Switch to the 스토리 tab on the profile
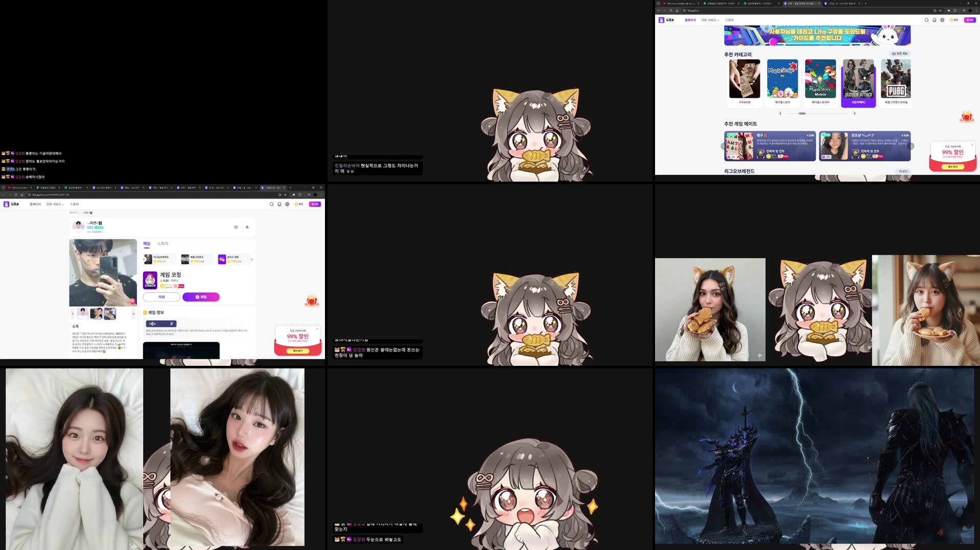 (163, 244)
